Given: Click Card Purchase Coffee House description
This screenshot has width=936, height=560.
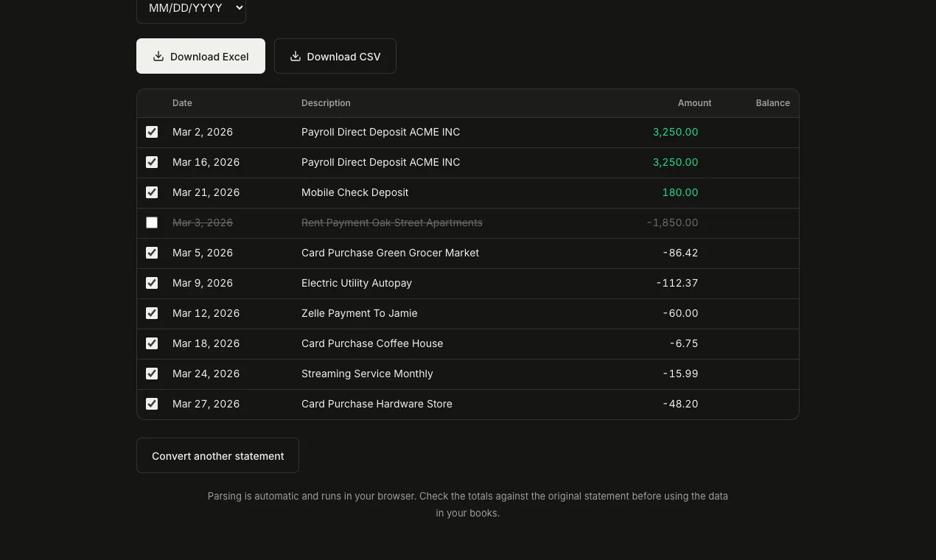Looking at the screenshot, I should [372, 343].
